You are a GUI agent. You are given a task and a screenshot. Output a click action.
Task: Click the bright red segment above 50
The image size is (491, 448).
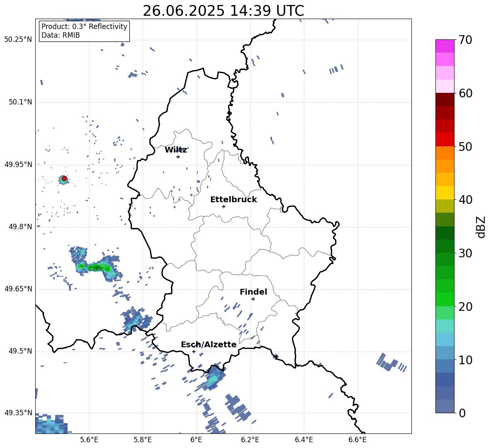point(445,140)
